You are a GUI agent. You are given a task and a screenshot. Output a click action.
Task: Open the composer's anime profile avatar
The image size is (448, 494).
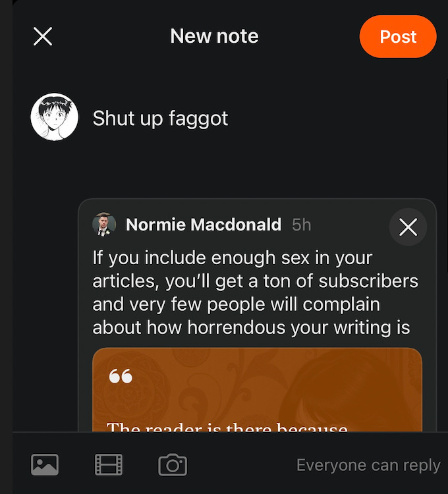pyautogui.click(x=55, y=117)
